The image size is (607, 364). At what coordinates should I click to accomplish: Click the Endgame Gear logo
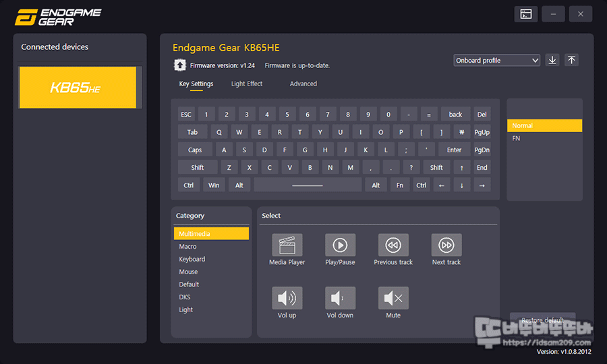(58, 17)
